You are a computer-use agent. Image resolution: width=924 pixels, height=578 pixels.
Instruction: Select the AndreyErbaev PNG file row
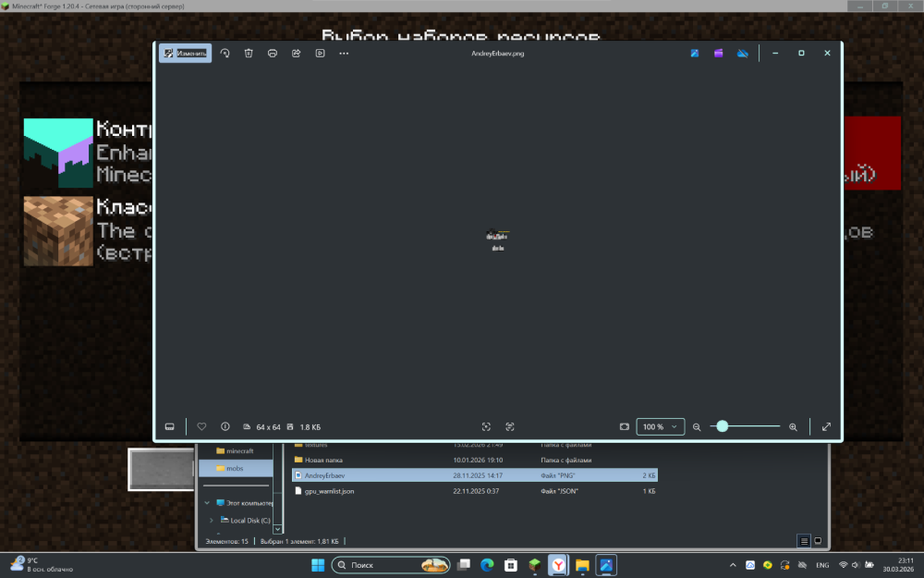pyautogui.click(x=474, y=475)
